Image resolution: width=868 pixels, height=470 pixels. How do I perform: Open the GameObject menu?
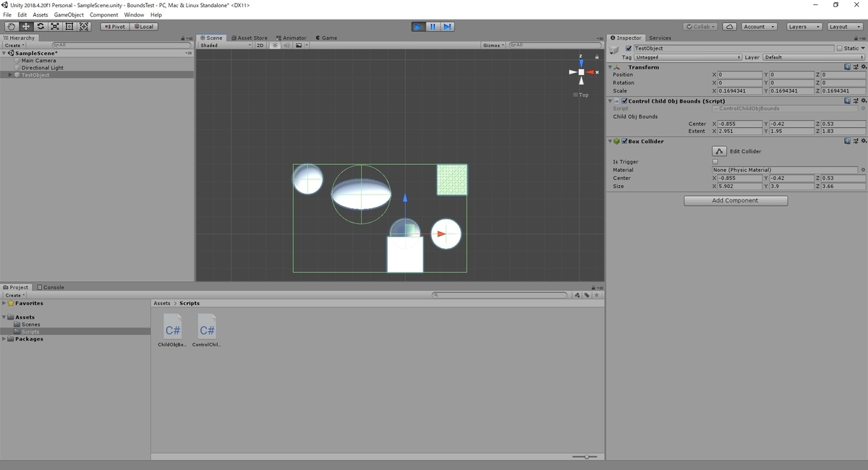[x=69, y=14]
